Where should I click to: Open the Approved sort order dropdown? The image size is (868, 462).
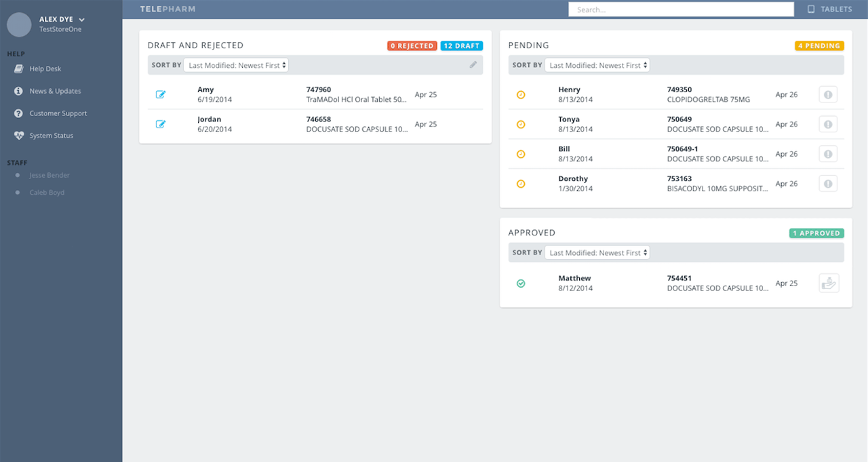597,252
